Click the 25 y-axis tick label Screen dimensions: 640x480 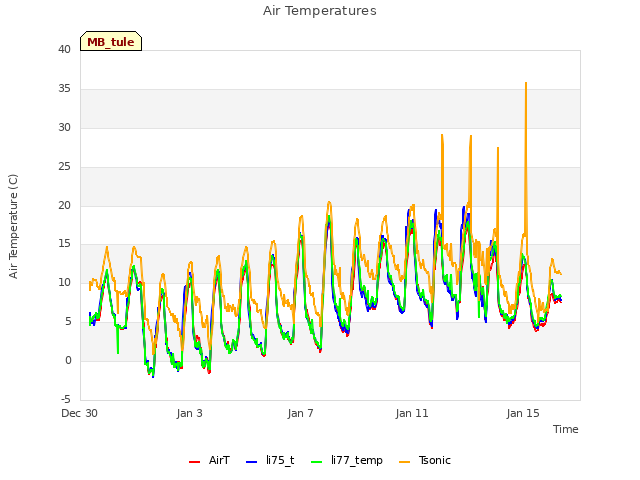point(64,167)
